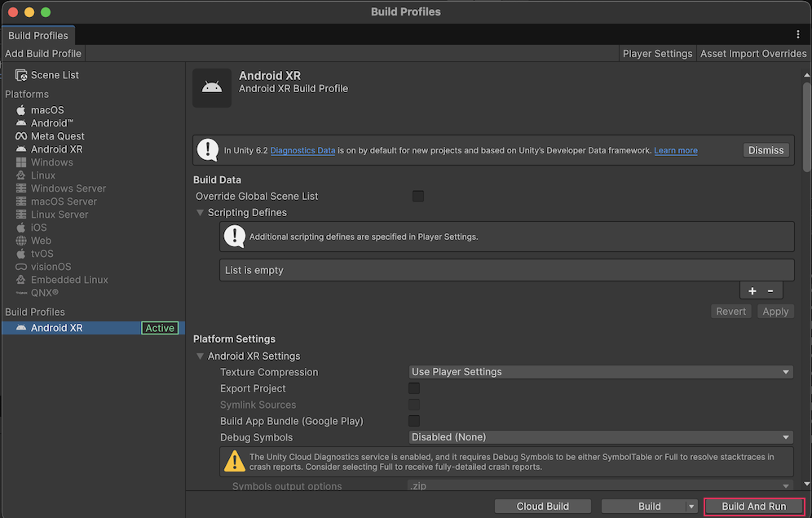
Task: Click the Build And Run button
Action: click(754, 507)
